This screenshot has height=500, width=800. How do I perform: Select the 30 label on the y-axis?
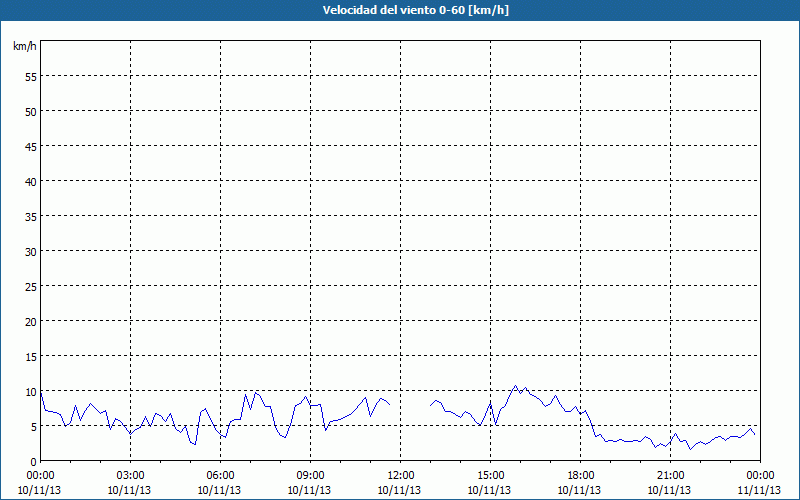31,251
